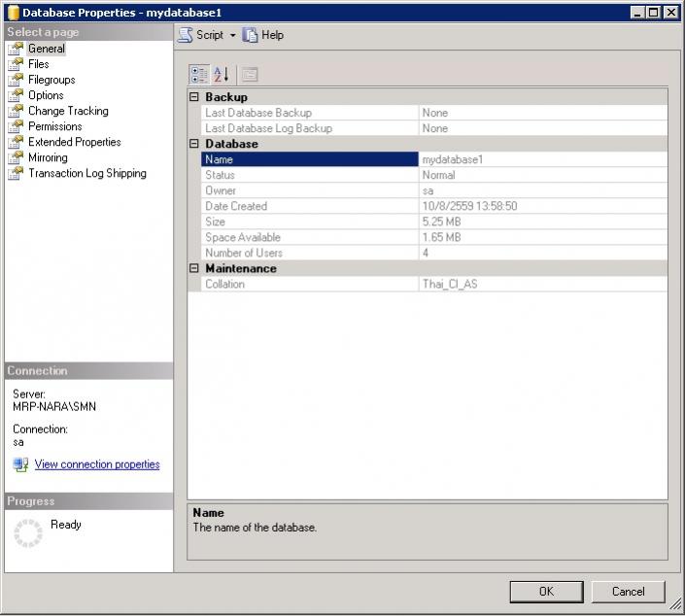
Task: Select the Mirroring page
Action: coord(48,157)
